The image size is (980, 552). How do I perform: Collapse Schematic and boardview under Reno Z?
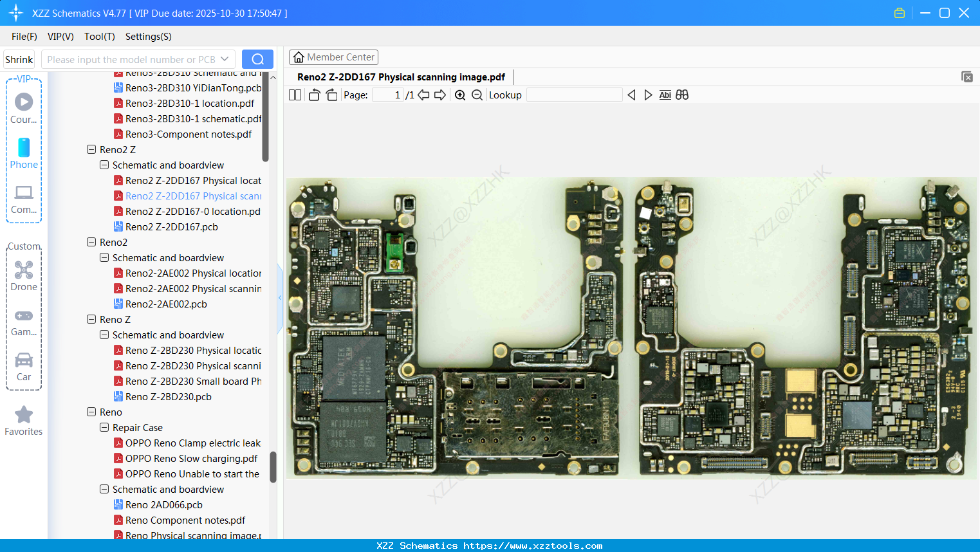pyautogui.click(x=104, y=335)
